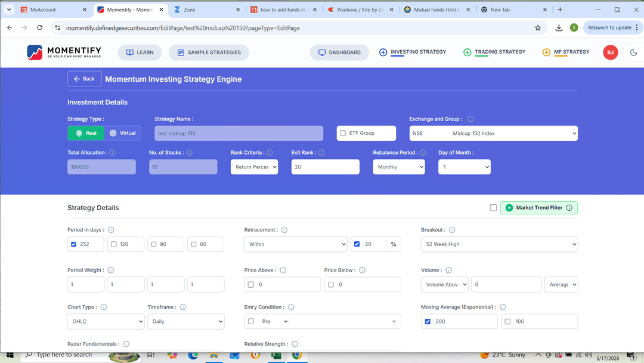Image resolution: width=644 pixels, height=363 pixels.
Task: Click info icon next to Exchange and Group
Action: 470,119
